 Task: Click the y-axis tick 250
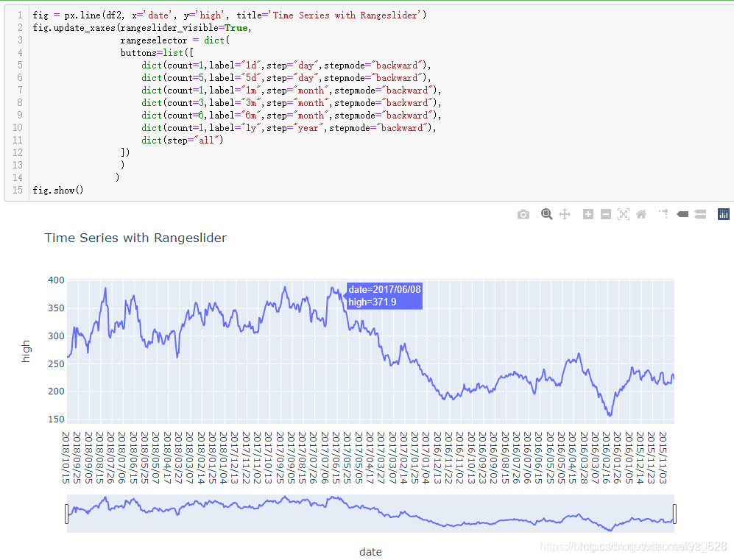click(x=56, y=364)
